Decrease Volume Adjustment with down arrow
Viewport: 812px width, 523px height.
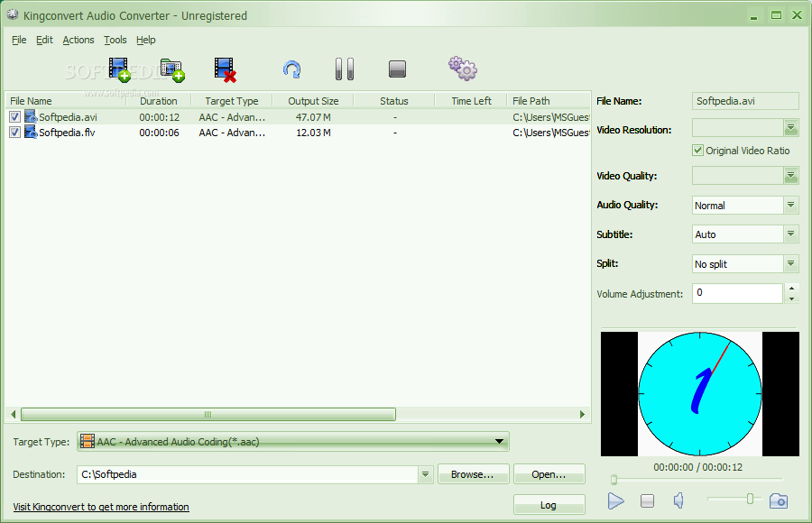[791, 298]
